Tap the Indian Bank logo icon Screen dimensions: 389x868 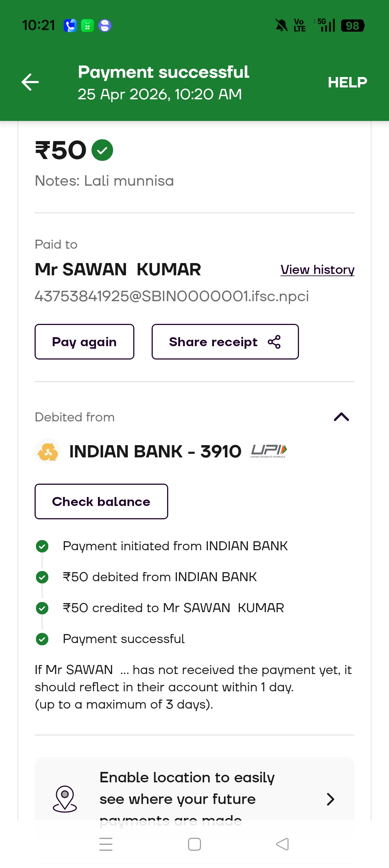click(48, 451)
